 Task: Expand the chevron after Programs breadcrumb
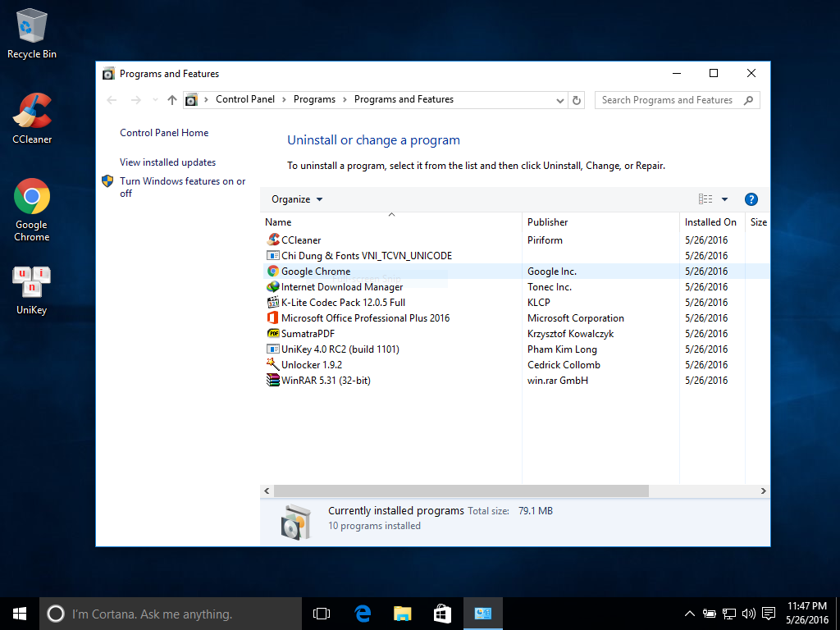tap(345, 99)
